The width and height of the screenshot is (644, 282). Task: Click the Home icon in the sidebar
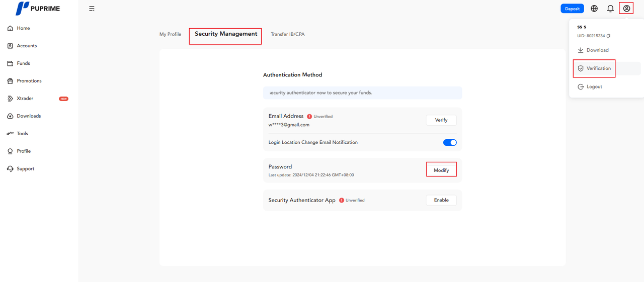[x=10, y=28]
